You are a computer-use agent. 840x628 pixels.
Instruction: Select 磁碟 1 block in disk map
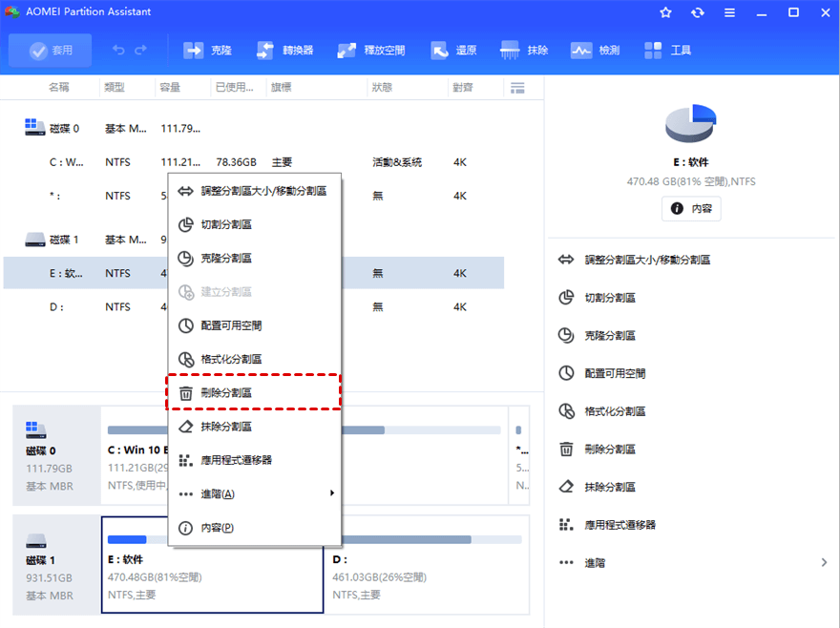coord(56,565)
